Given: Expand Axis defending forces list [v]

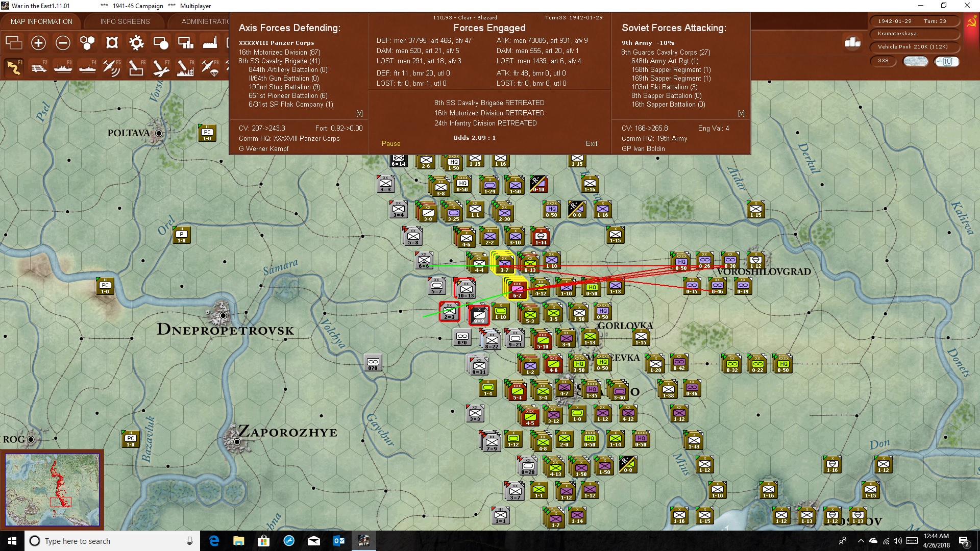Looking at the screenshot, I should pyautogui.click(x=359, y=113).
